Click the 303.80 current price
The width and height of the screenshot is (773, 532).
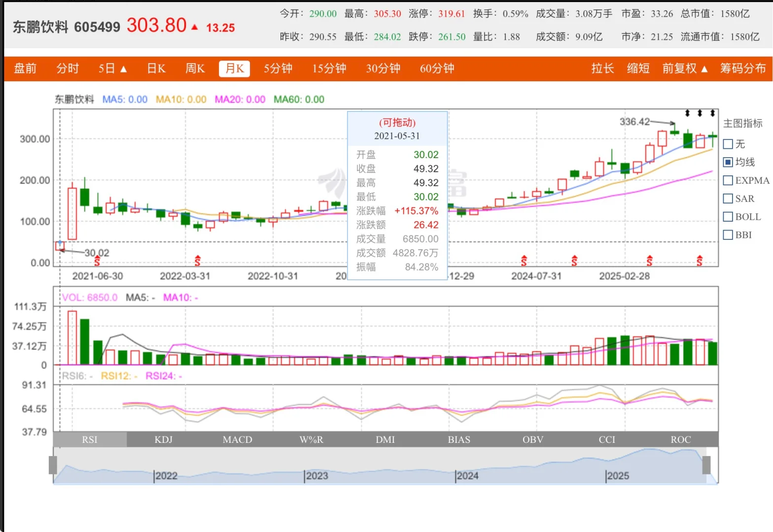[x=156, y=25]
